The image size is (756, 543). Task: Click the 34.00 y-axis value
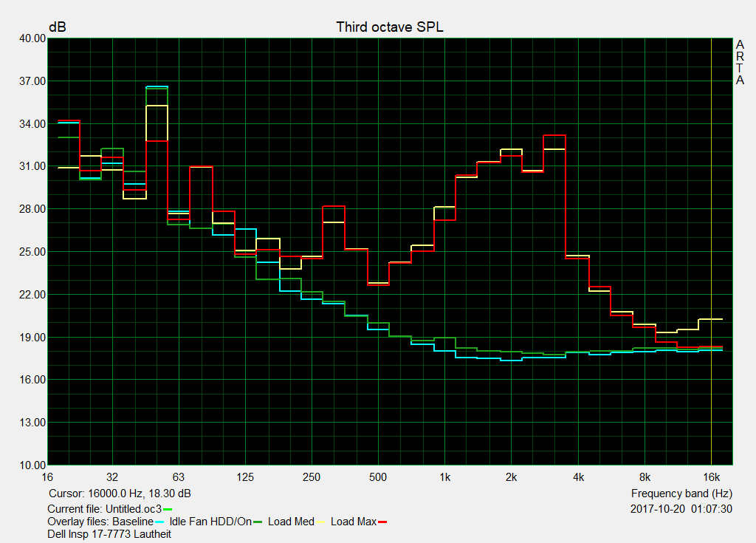pos(32,124)
